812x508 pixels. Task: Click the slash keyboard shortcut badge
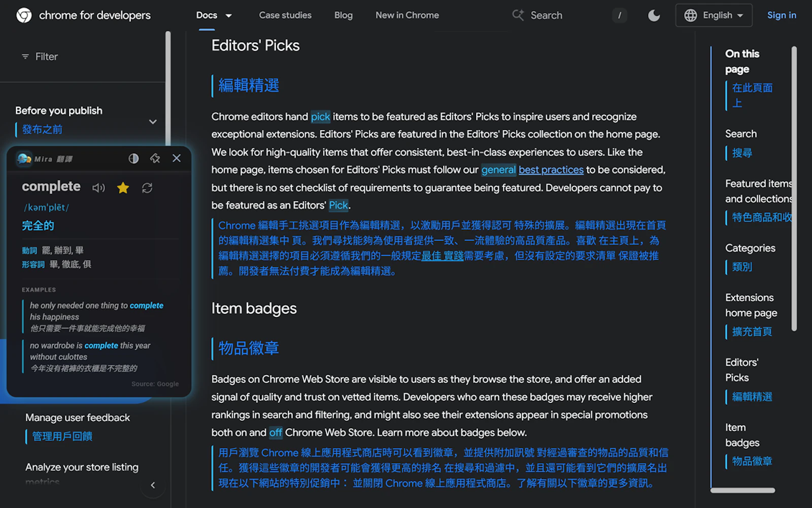click(619, 15)
